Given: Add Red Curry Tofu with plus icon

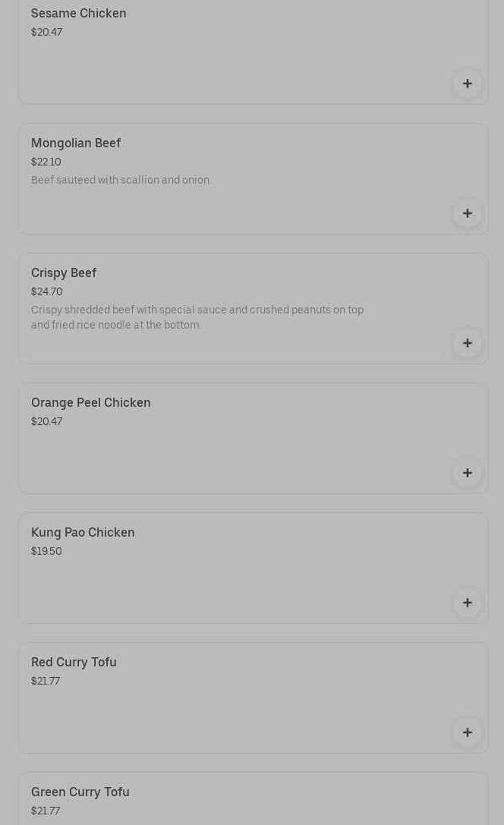Looking at the screenshot, I should pos(468,732).
